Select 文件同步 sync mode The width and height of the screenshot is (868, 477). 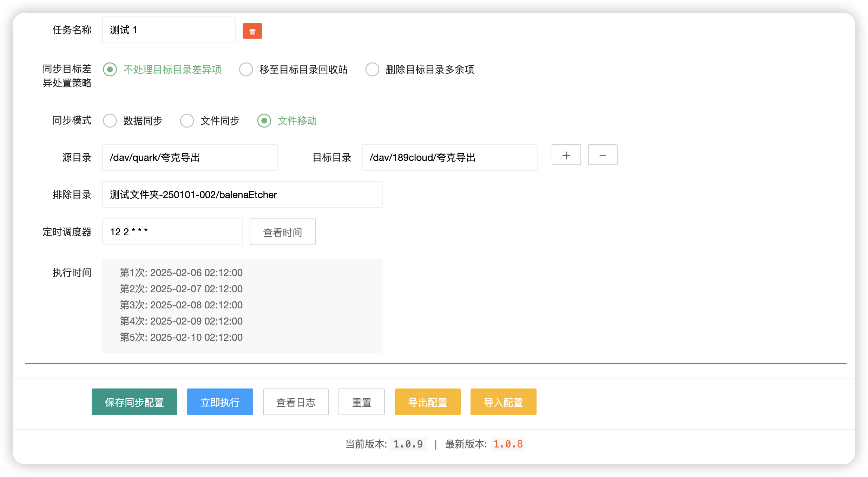point(187,121)
